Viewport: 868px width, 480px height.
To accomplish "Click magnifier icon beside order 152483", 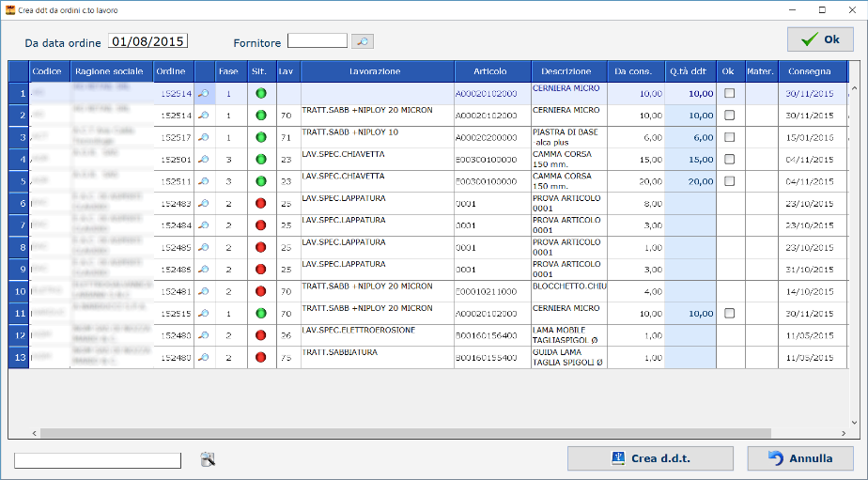I will tap(204, 203).
